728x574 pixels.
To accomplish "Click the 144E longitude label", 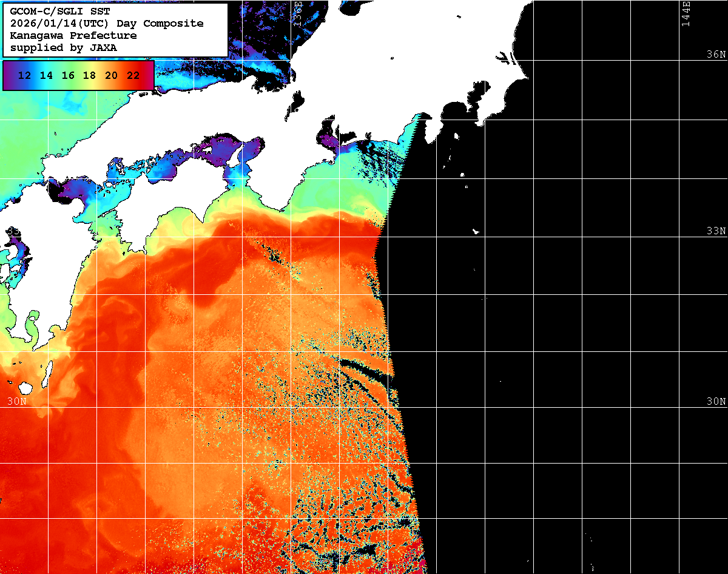I will pos(686,13).
